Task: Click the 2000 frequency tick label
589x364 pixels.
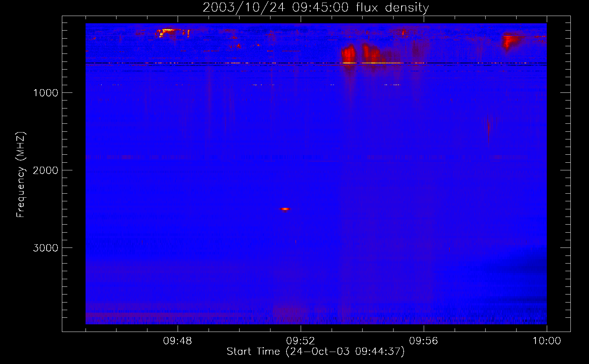Action: (x=46, y=170)
